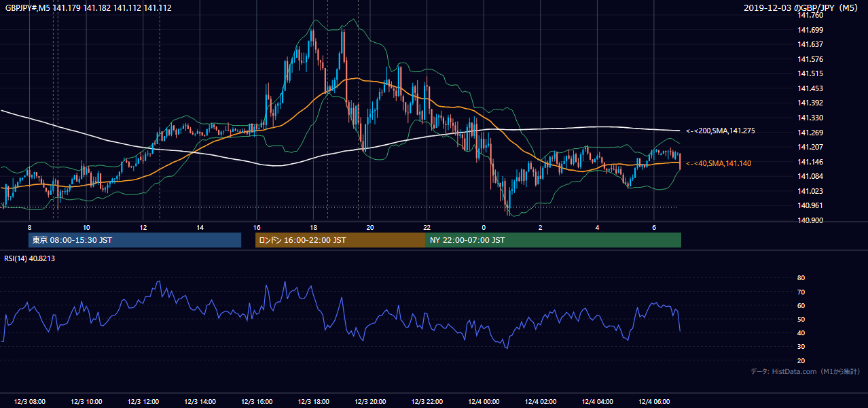Screen dimensions: 868x408
Task: Click the chart title 2019-12-03 GBP/JPY (M5)
Action: pyautogui.click(x=801, y=7)
